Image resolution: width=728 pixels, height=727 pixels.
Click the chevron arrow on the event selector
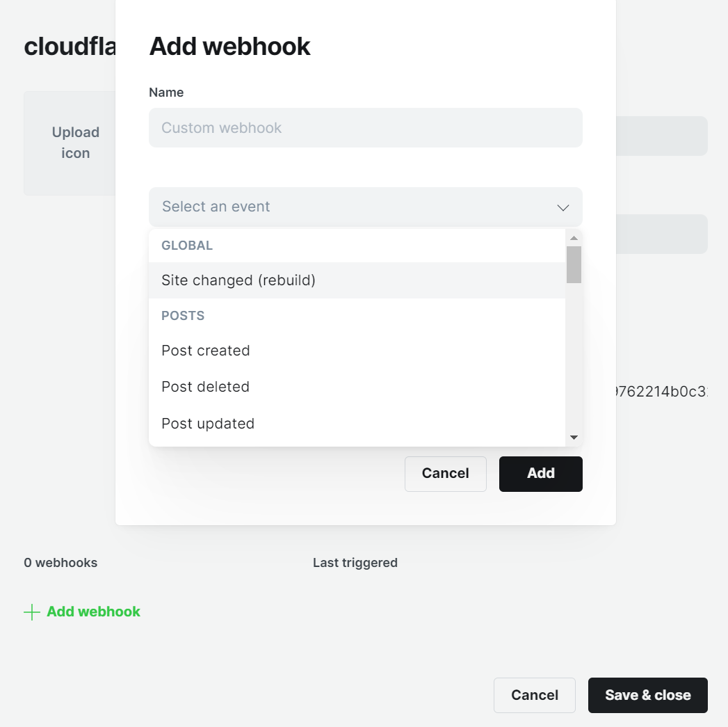click(563, 207)
